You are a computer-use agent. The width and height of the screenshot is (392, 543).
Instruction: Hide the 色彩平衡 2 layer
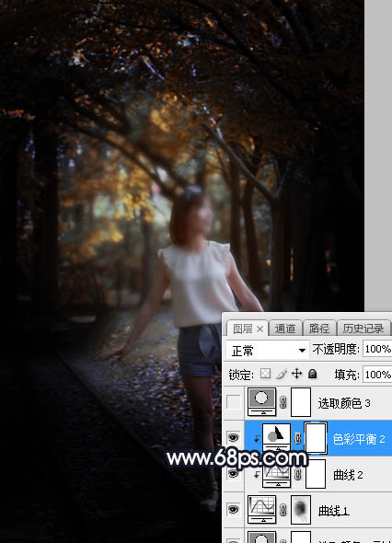click(234, 438)
